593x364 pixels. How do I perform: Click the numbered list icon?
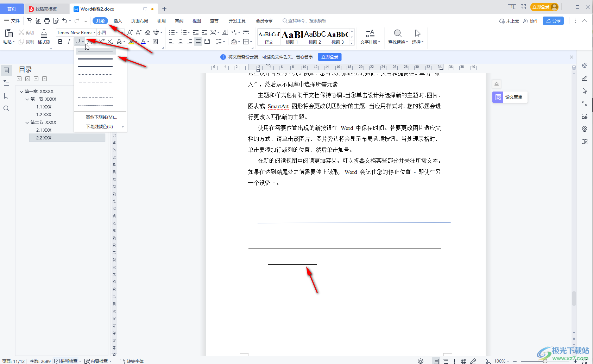(183, 32)
